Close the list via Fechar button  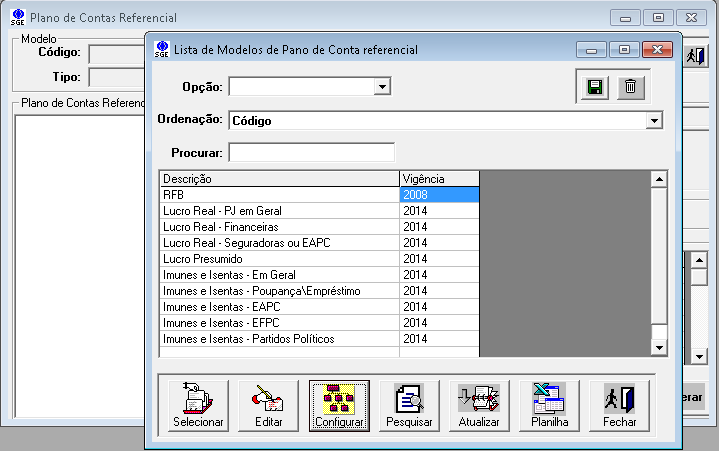click(619, 406)
